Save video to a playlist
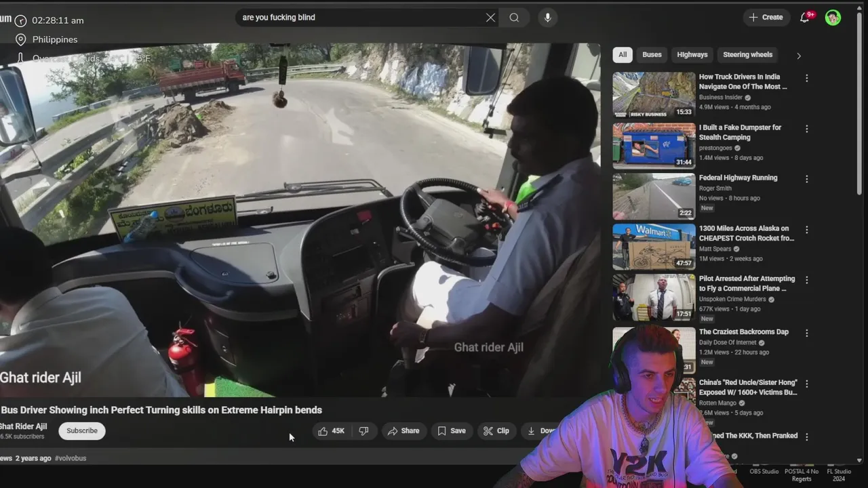Image resolution: width=868 pixels, height=488 pixels. (x=452, y=431)
